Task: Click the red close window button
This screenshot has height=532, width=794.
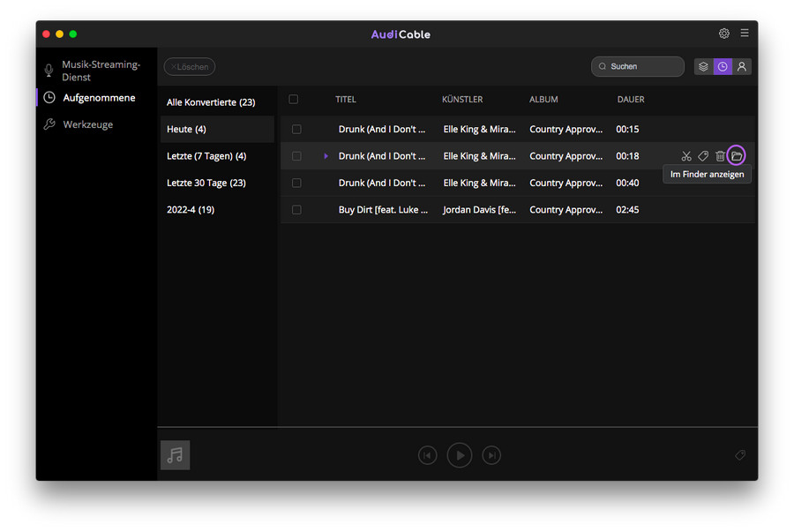Action: 46,34
